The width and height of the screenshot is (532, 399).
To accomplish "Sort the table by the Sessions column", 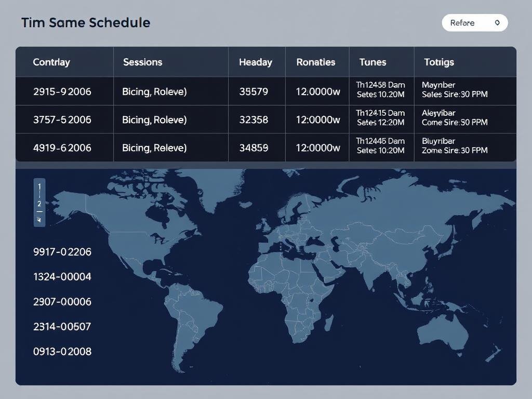I will pos(142,62).
